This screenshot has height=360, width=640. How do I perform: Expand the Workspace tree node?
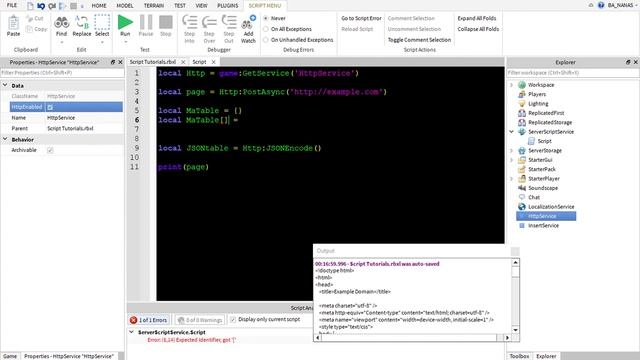pyautogui.click(x=511, y=85)
